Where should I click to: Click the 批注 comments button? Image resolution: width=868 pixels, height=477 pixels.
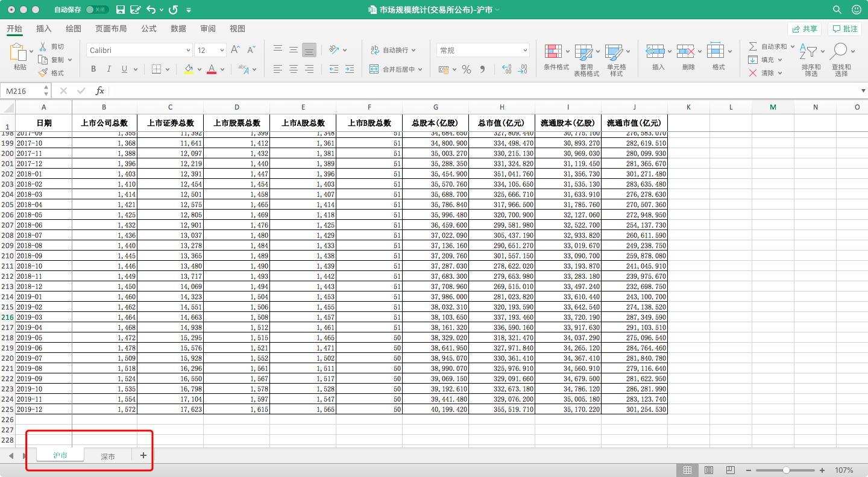point(844,28)
